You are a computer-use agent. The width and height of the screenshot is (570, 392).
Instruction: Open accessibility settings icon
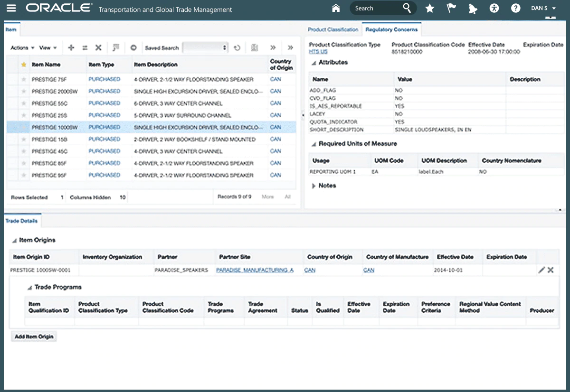coord(494,8)
